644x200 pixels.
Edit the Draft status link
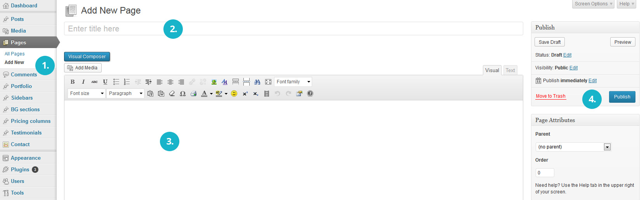(567, 55)
